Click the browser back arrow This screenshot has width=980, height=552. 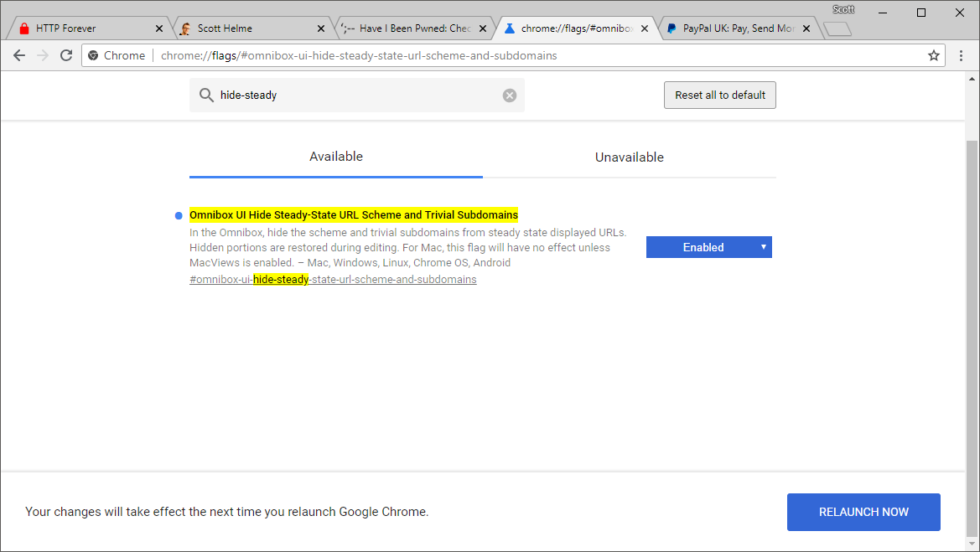(19, 56)
